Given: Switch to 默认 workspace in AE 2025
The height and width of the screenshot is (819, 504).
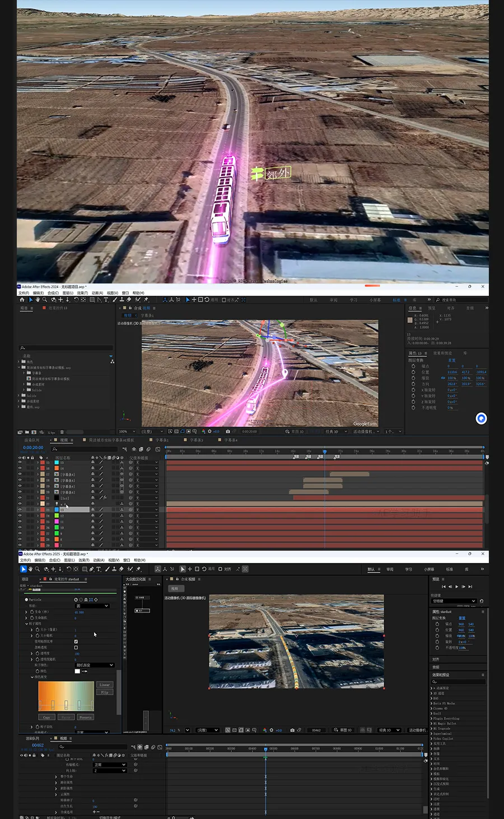Looking at the screenshot, I should click(x=371, y=569).
